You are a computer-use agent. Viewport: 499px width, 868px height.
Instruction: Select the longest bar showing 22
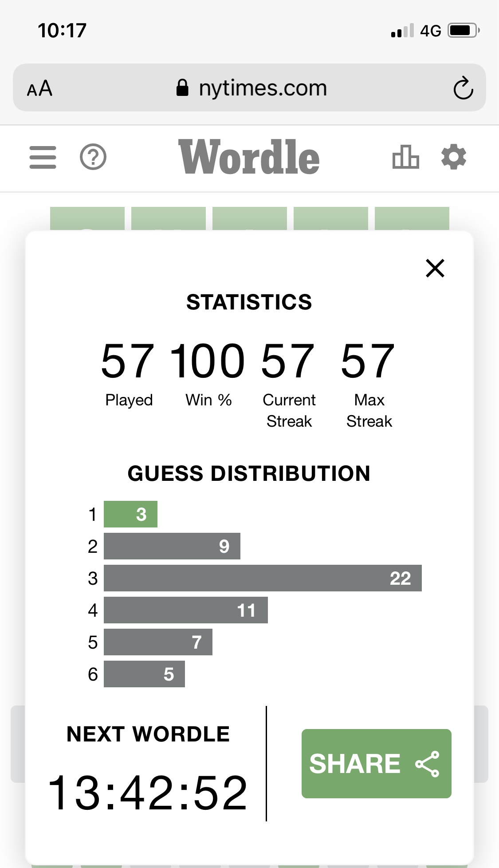pyautogui.click(x=263, y=578)
